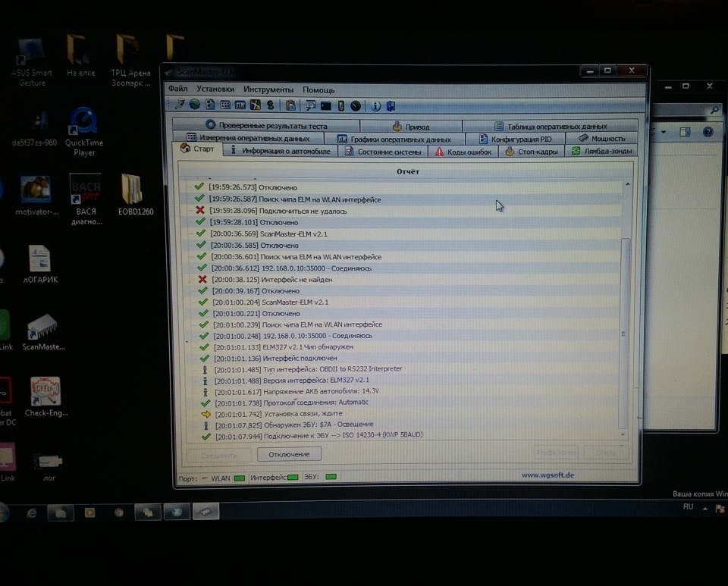
Task: Click the report scrollbar down arrow
Action: click(623, 434)
